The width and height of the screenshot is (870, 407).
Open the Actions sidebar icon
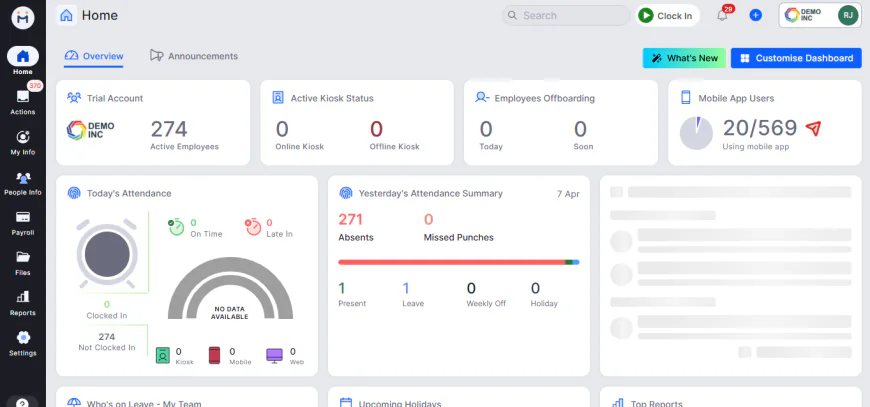[22, 97]
